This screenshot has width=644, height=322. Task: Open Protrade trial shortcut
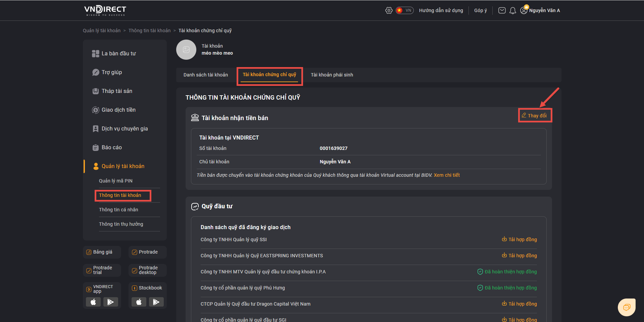coord(102,270)
